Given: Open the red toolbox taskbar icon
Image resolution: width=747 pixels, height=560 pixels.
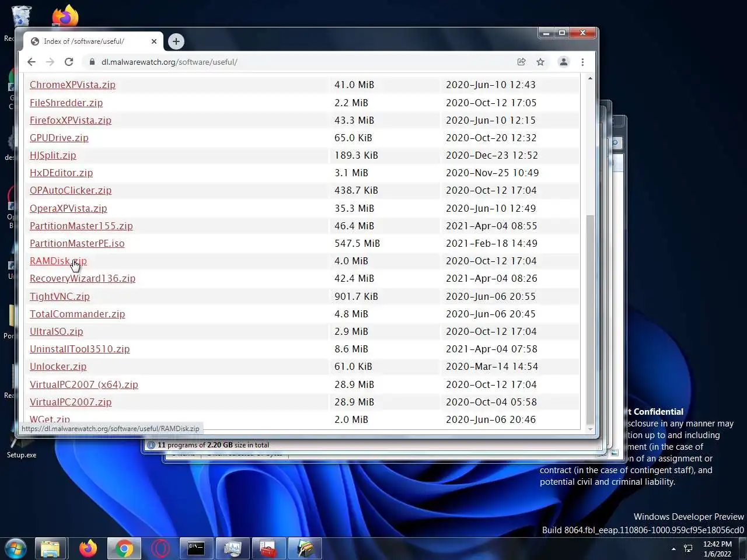Looking at the screenshot, I should click(268, 548).
